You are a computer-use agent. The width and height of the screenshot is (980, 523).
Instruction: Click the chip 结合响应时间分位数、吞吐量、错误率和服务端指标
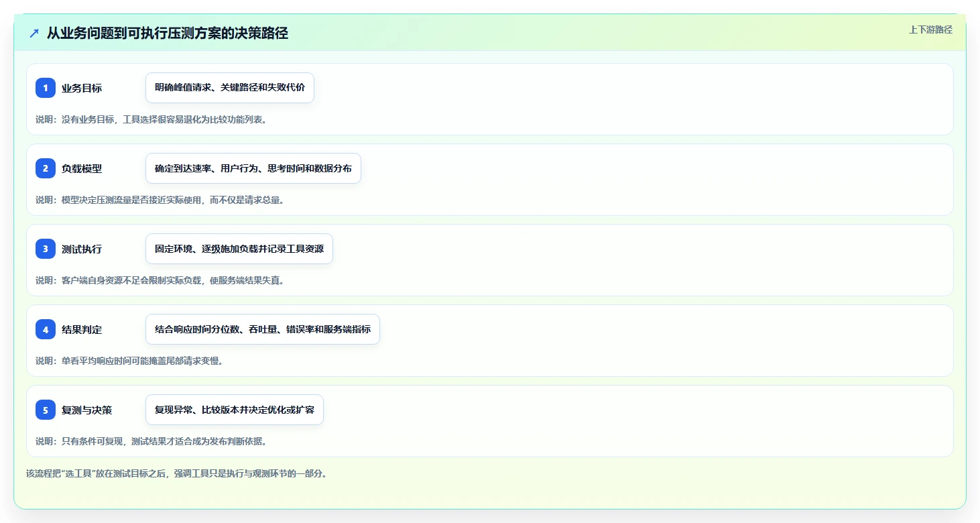click(263, 329)
